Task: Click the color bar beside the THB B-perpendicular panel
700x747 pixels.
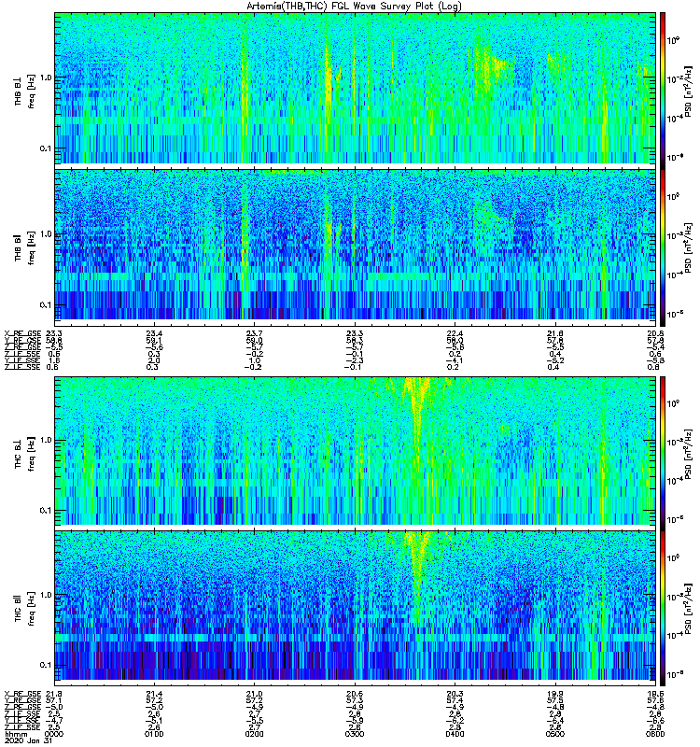Action: [663, 91]
